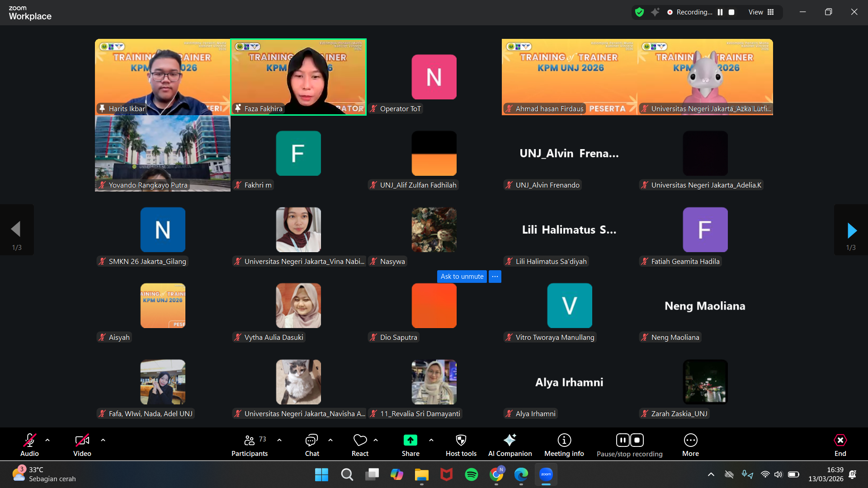The height and width of the screenshot is (488, 868).
Task: Click the React heart icon
Action: pos(360,441)
